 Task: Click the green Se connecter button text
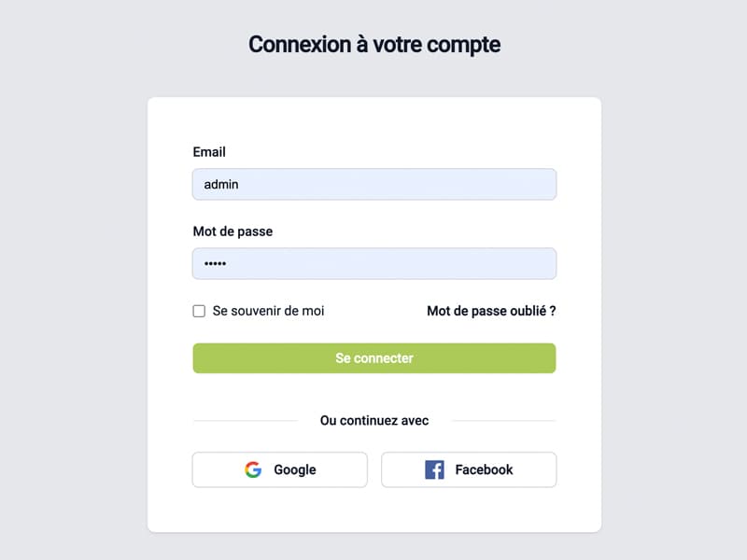(373, 357)
